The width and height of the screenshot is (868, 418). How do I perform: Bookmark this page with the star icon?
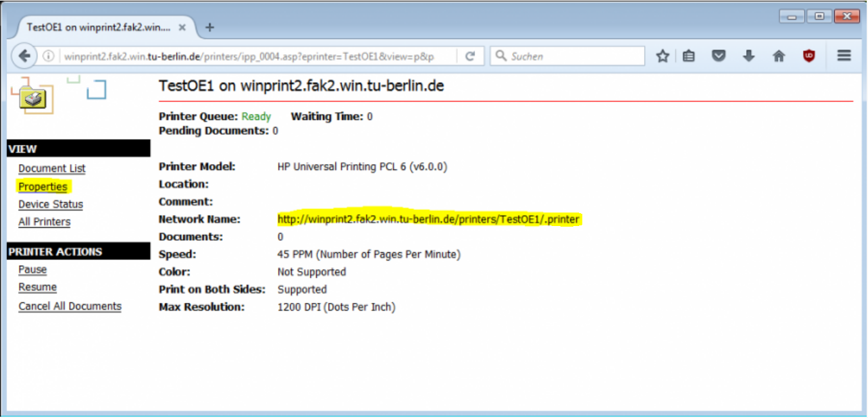[x=663, y=57]
